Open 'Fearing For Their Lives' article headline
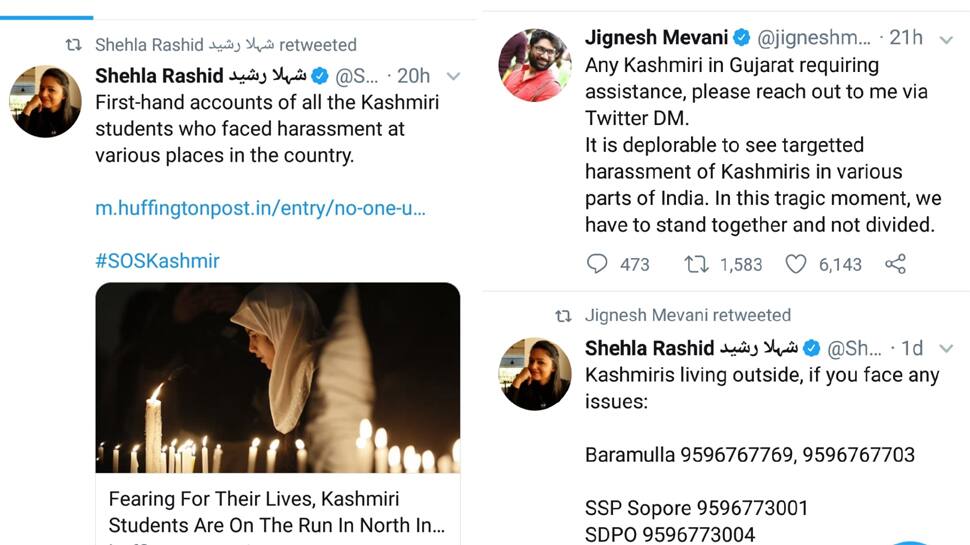970x545 pixels. coord(277,512)
